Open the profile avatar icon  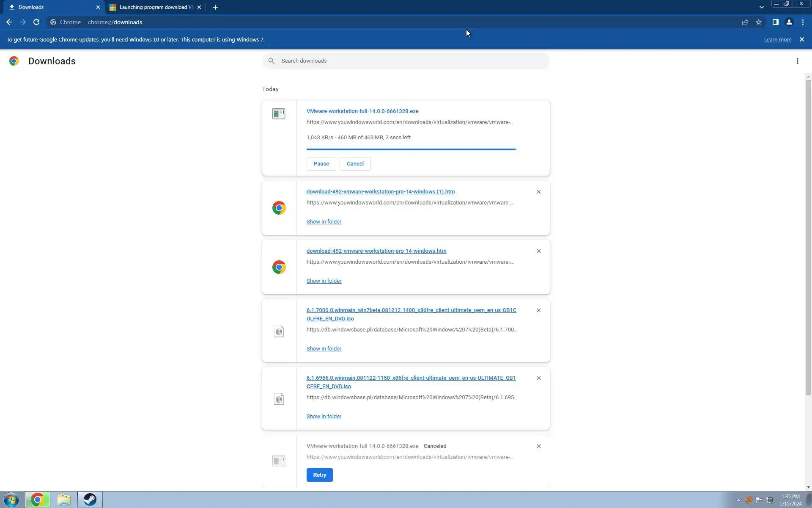[789, 22]
